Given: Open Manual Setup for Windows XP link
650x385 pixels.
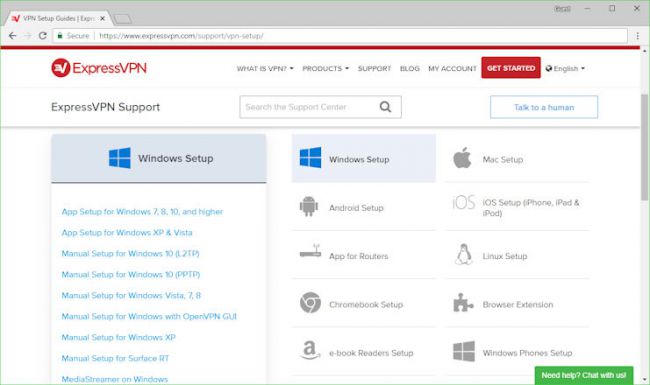Looking at the screenshot, I should pos(119,337).
